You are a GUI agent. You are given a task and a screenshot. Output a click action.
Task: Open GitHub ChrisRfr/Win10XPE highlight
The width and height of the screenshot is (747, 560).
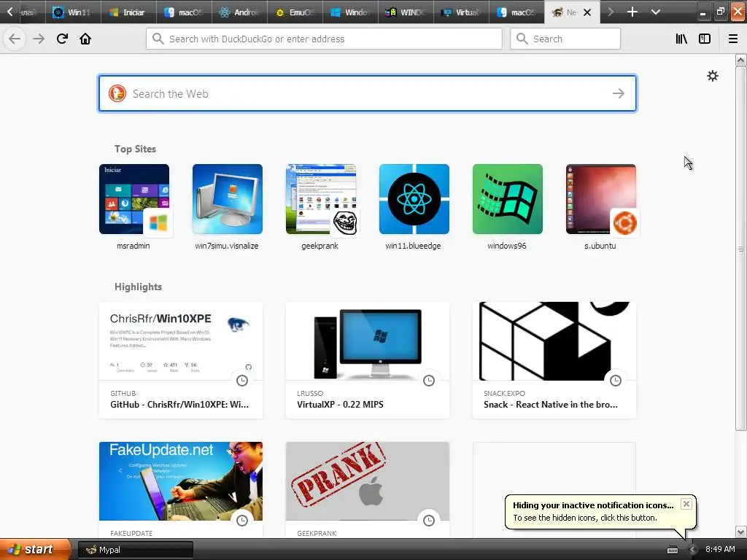[181, 360]
